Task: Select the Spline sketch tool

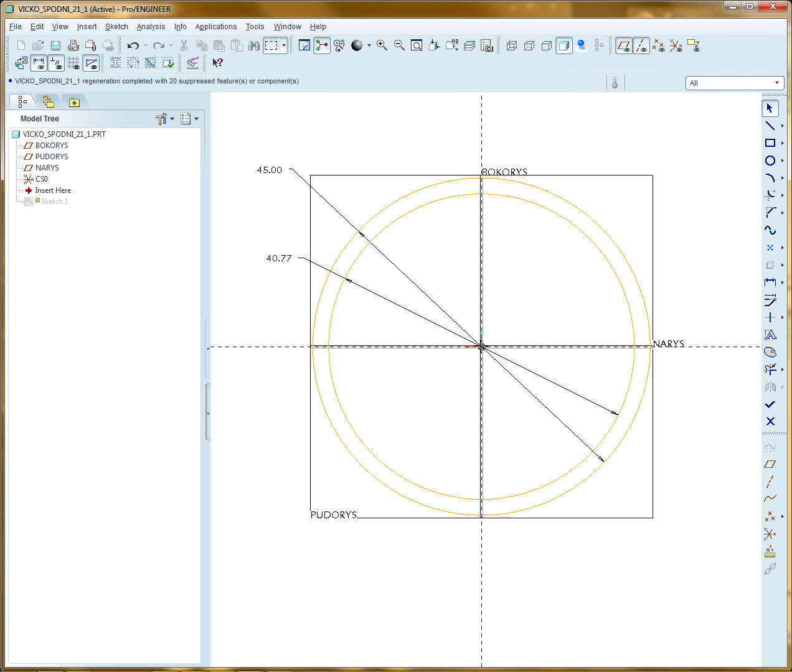Action: click(x=770, y=230)
